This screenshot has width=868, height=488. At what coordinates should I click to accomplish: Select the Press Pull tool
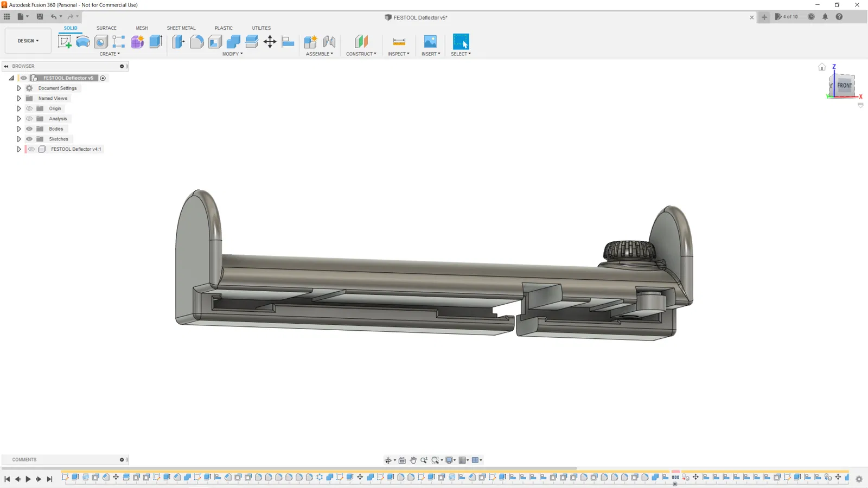[x=178, y=42]
